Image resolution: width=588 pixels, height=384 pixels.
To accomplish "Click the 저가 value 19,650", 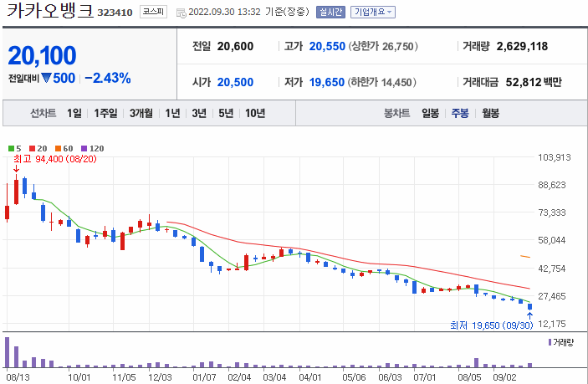I will [327, 82].
